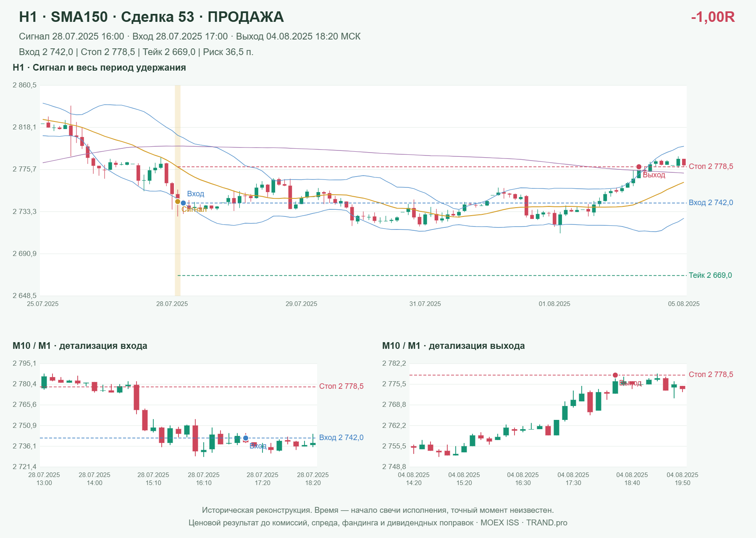The width and height of the screenshot is (756, 538).
Task: Select heading 'H1 · Сигнал и весь период удержания'
Action: pos(99,68)
